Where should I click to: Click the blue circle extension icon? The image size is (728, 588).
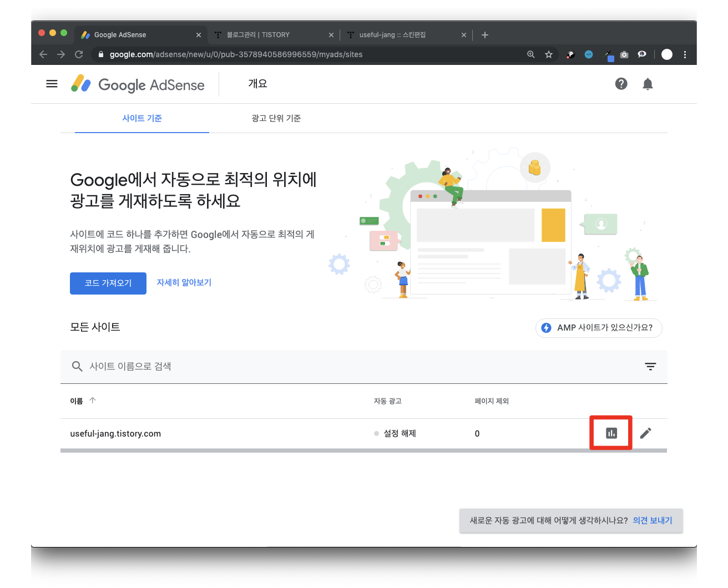tap(589, 54)
